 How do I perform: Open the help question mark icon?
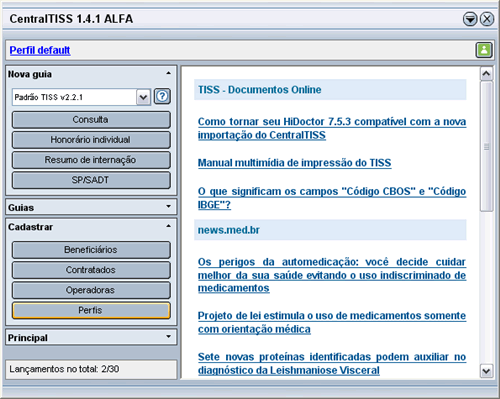pos(162,97)
